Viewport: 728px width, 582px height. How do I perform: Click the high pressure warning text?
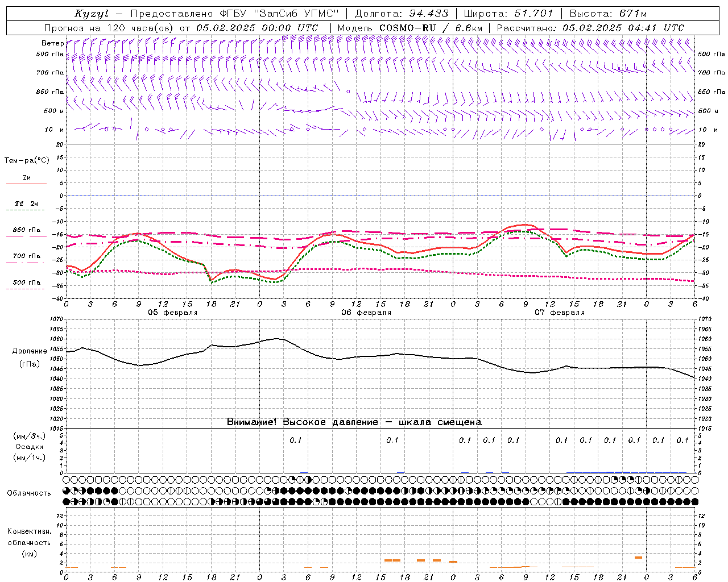(x=354, y=422)
